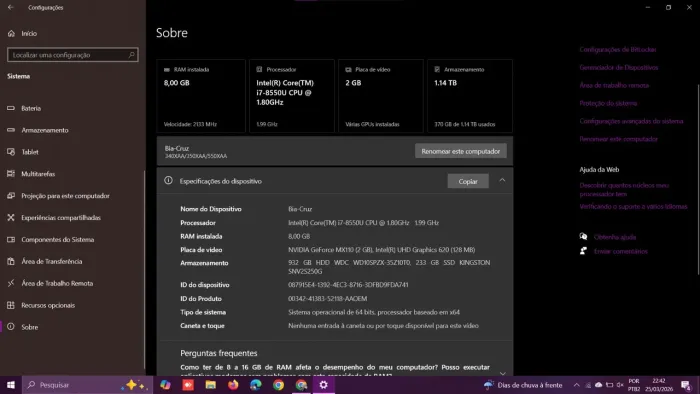Go back with the arrow beside Configurações
The width and height of the screenshot is (700, 394).
click(x=11, y=7)
